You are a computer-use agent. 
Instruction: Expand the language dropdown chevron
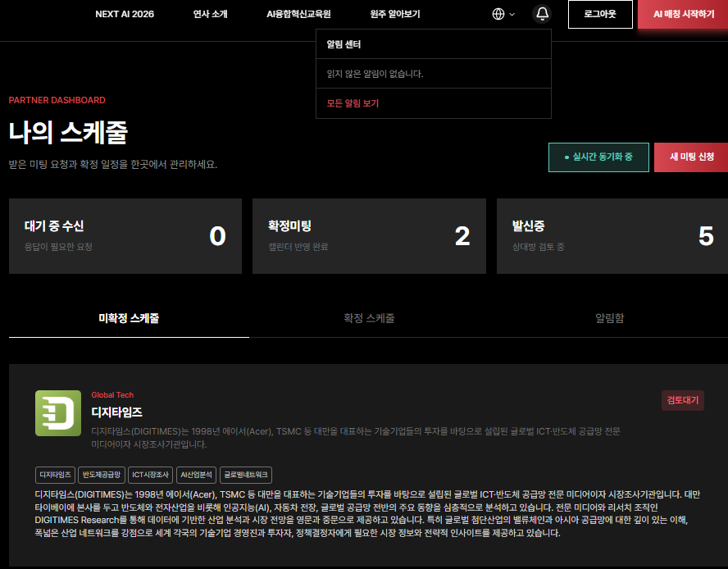click(512, 15)
